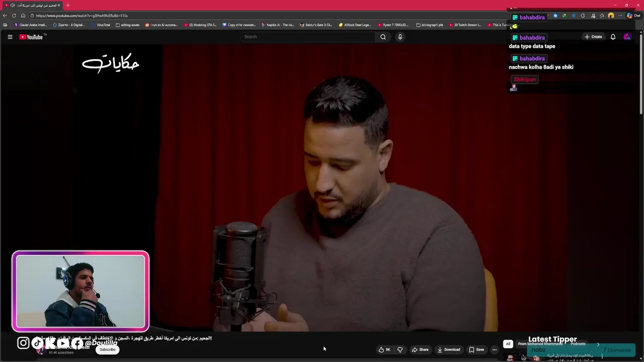Go back in the browser
The image size is (644, 362).
(5, 16)
